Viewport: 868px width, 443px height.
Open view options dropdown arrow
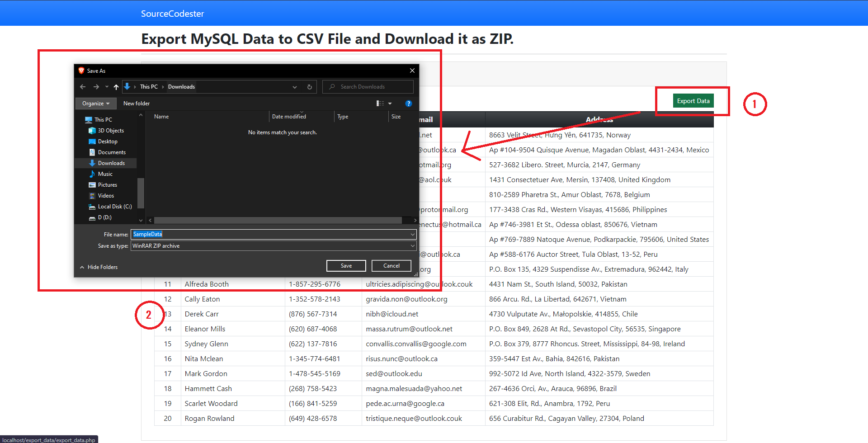tap(390, 104)
